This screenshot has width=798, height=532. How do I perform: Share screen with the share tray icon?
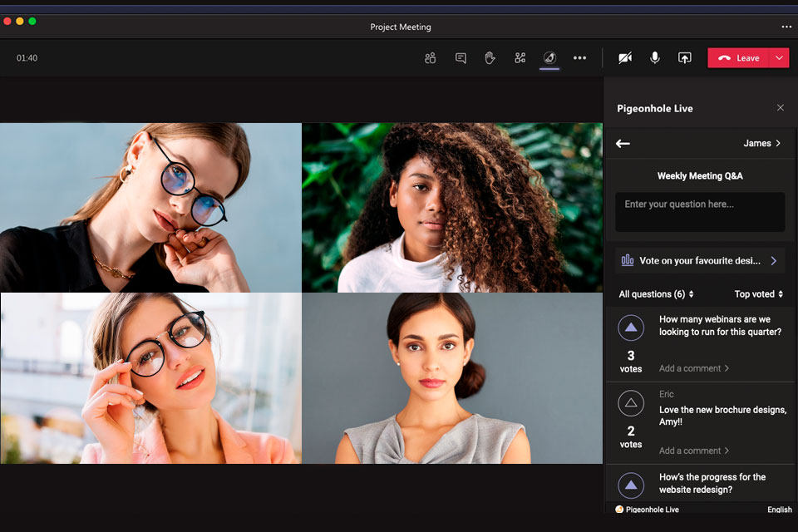[684, 58]
